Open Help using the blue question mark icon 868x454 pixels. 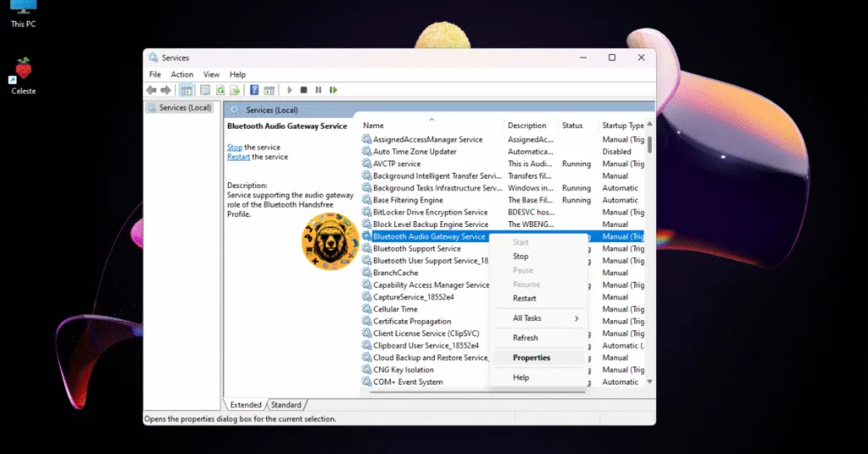tap(253, 90)
